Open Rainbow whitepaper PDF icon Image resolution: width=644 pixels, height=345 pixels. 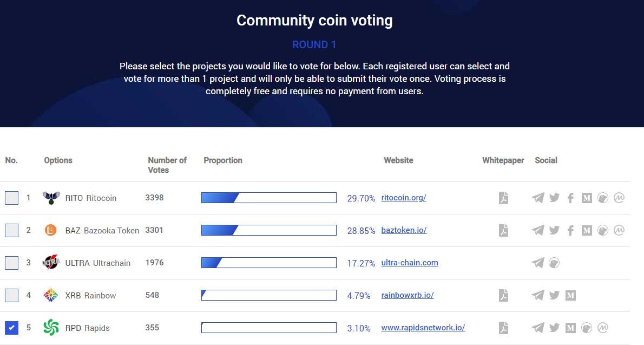coord(503,295)
